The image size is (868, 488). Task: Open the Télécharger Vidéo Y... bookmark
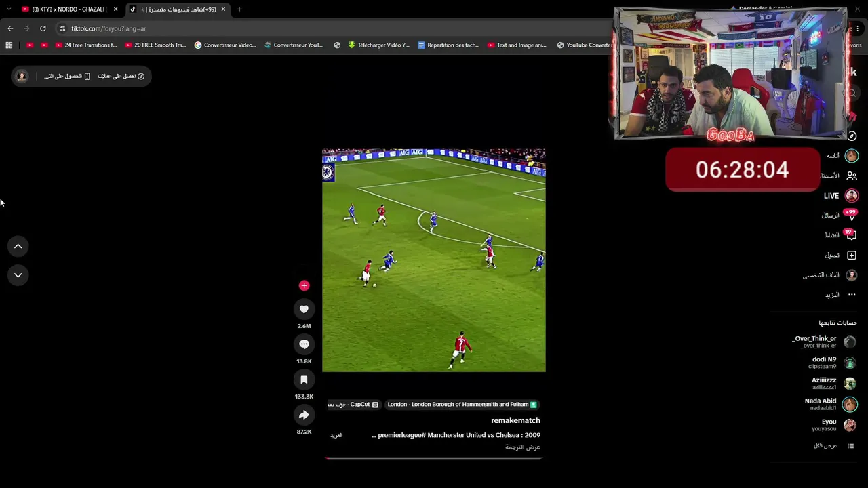point(378,45)
